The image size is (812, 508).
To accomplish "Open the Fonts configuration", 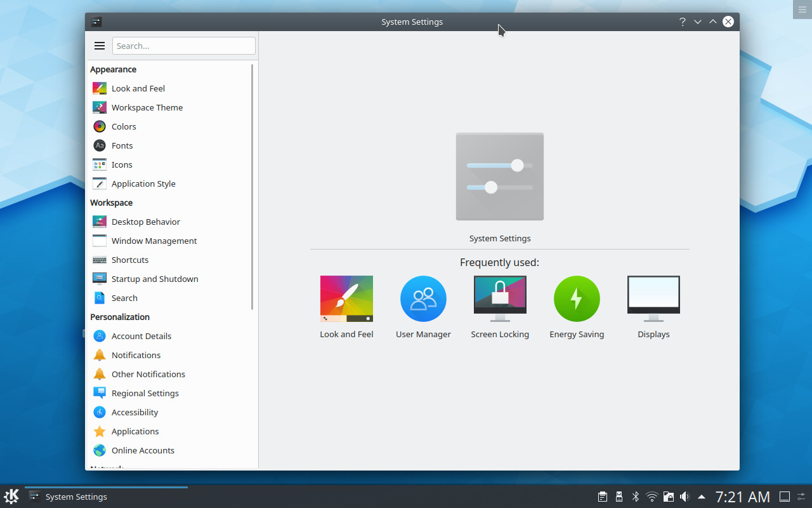I will tap(122, 145).
